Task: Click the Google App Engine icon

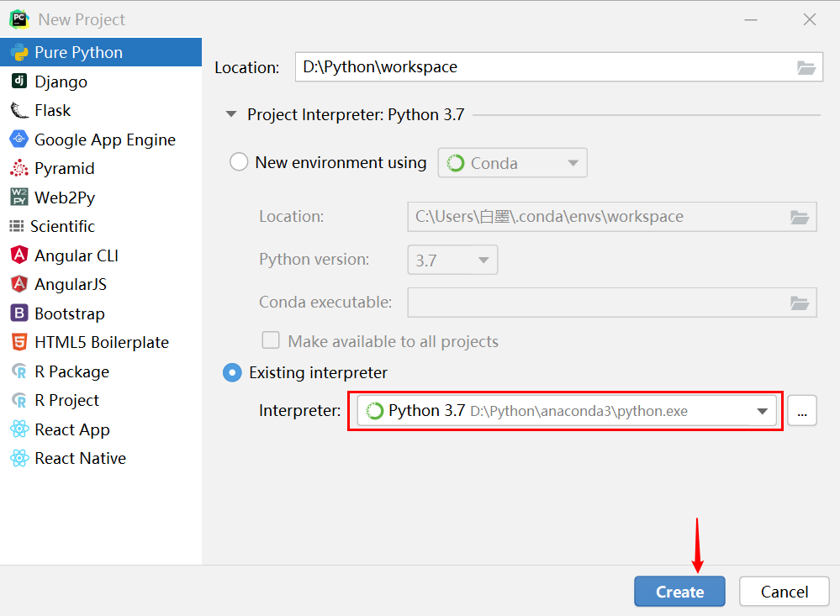Action: 18,140
